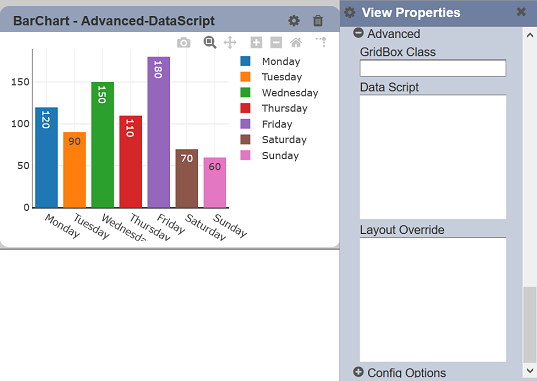Image resolution: width=537 pixels, height=381 pixels.
Task: Activate the Pan tool icon
Action: coord(230,43)
